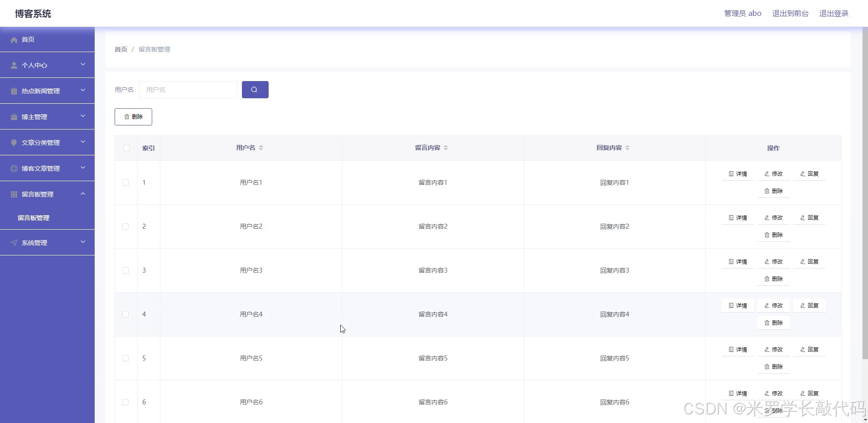The height and width of the screenshot is (423, 868).
Task: Click the person icon beside 个人中心
Action: (14, 65)
